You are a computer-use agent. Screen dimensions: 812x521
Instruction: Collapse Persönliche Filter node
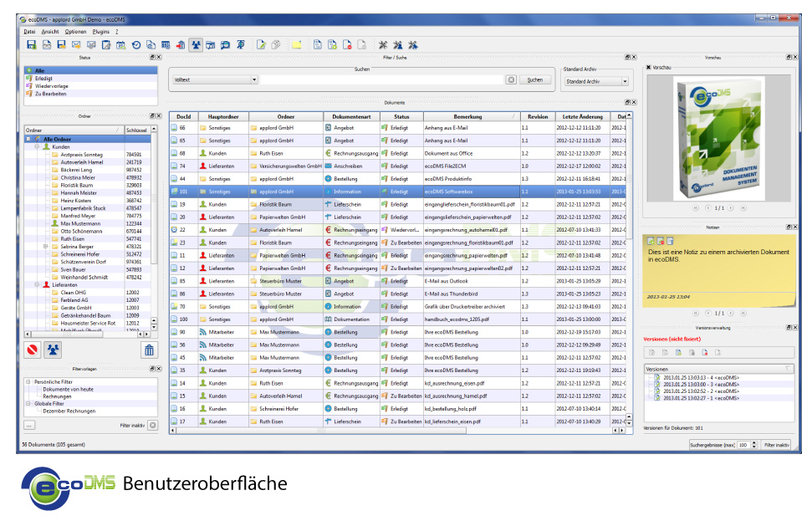[x=28, y=381]
